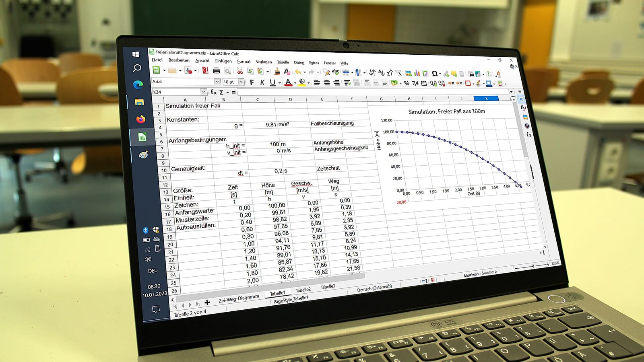This screenshot has width=644, height=362.
Task: Open Firefox from the Windows taskbar
Action: [140, 119]
